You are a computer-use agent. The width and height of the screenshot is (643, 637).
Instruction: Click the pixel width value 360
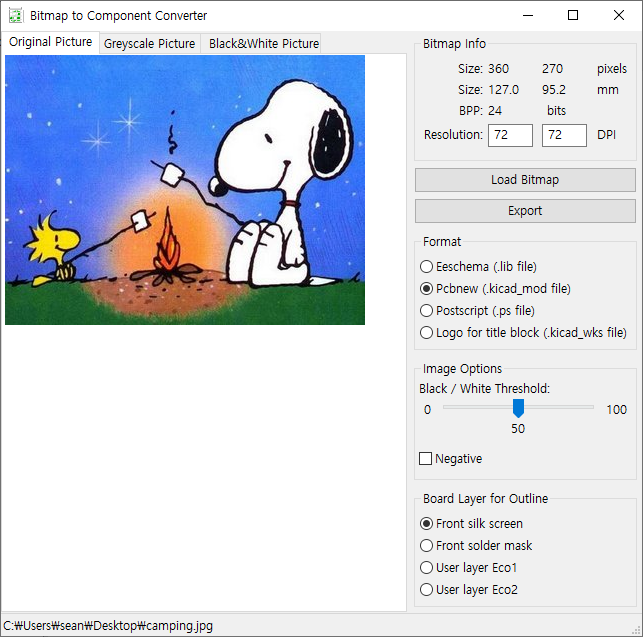[x=498, y=68]
